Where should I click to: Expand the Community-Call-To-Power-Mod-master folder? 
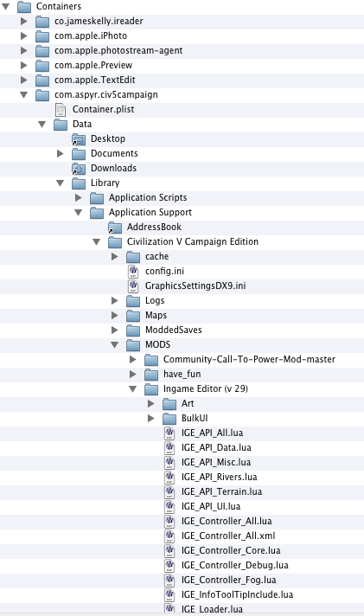pos(133,359)
